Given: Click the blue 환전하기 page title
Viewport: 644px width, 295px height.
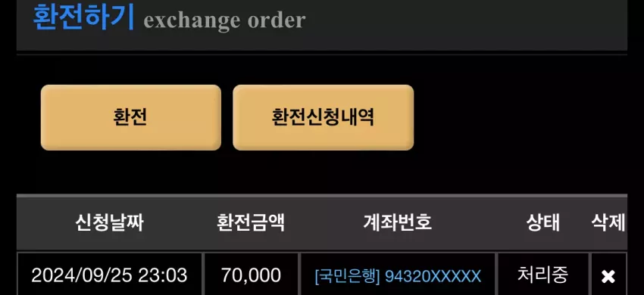Looking at the screenshot, I should click(83, 17).
